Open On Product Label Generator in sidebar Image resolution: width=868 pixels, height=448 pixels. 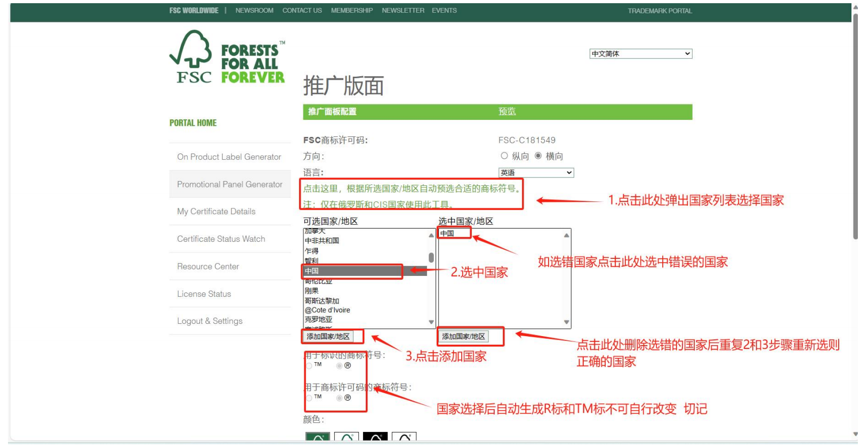230,157
